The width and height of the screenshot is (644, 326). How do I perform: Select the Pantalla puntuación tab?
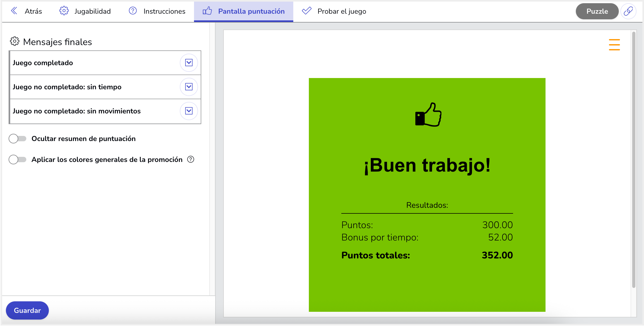244,11
